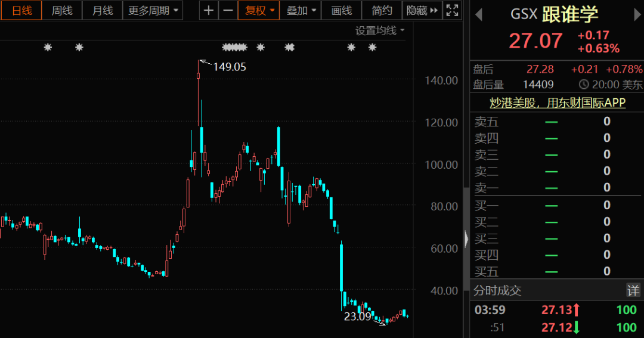Click the plus zoom-in chart button

click(x=208, y=10)
